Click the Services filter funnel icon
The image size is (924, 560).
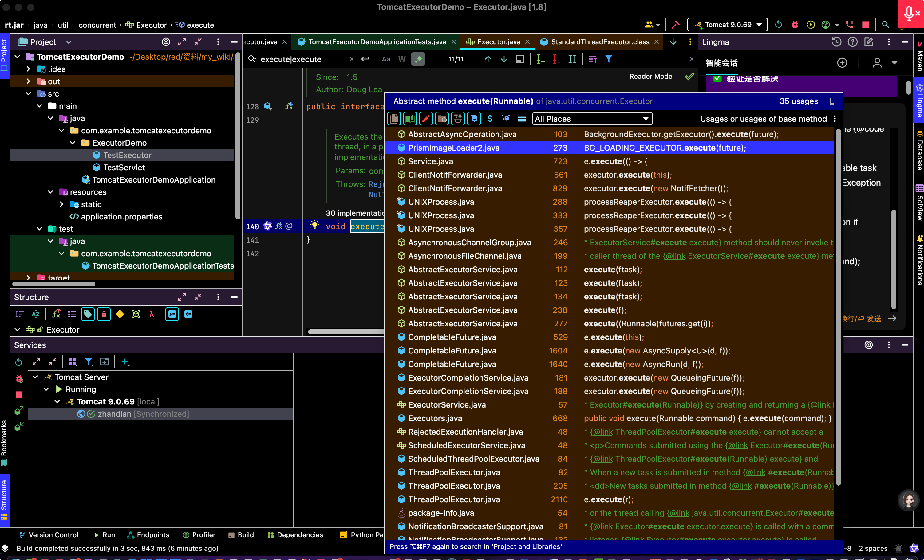(89, 361)
